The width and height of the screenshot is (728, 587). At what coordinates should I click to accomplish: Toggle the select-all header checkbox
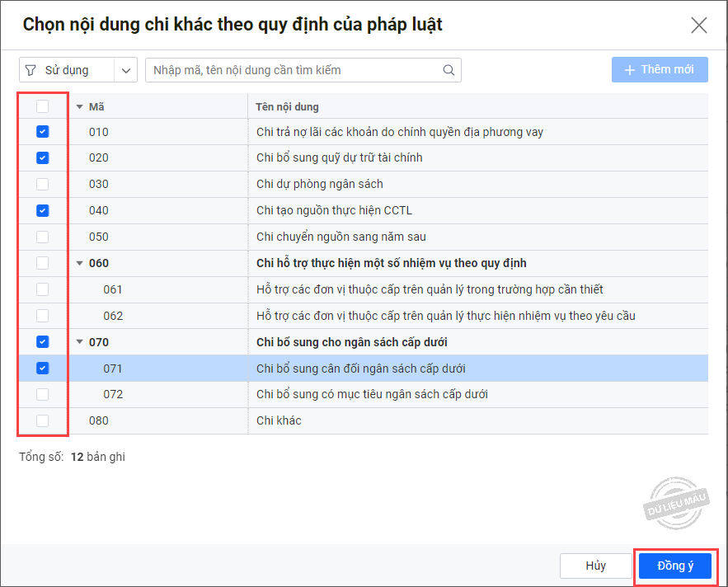point(43,106)
